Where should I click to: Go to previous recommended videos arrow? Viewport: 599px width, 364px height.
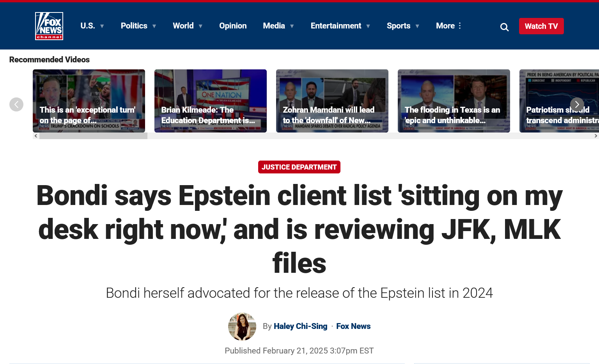(16, 104)
